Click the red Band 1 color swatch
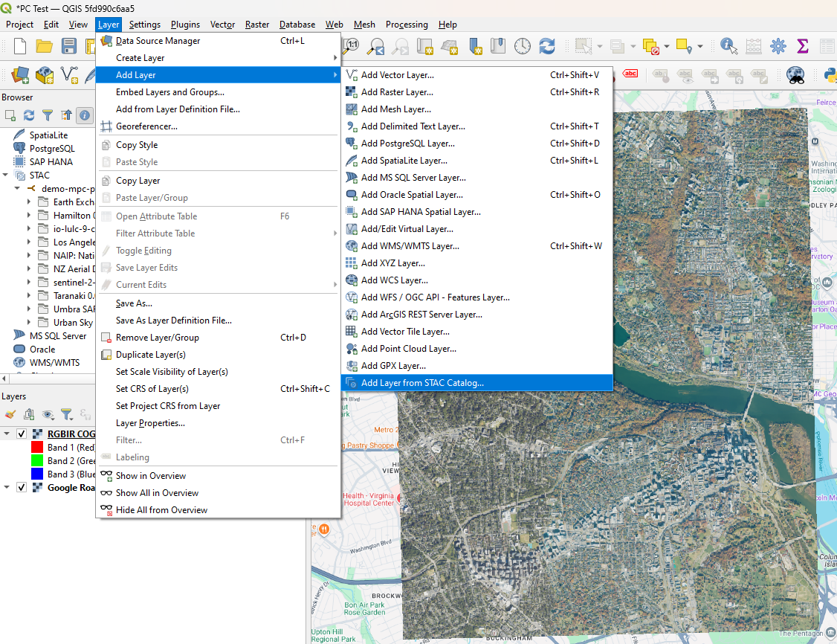Screen dimensions: 837x644 [x=37, y=448]
